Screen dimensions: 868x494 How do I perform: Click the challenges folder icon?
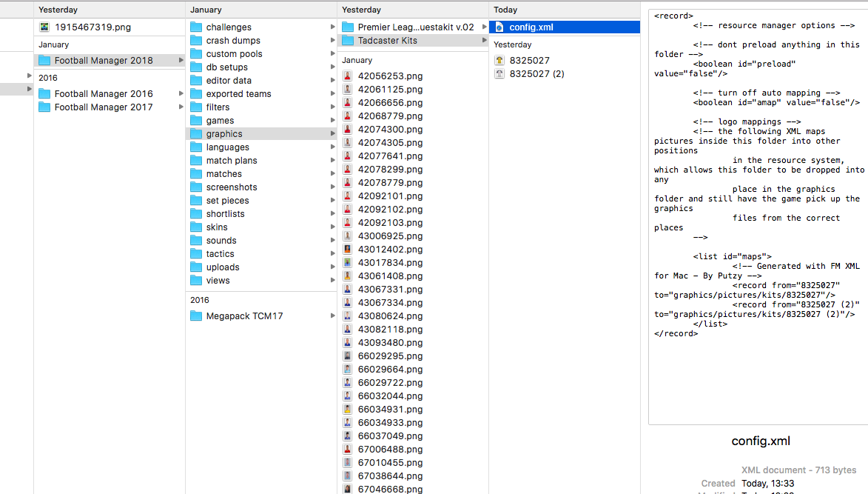196,27
